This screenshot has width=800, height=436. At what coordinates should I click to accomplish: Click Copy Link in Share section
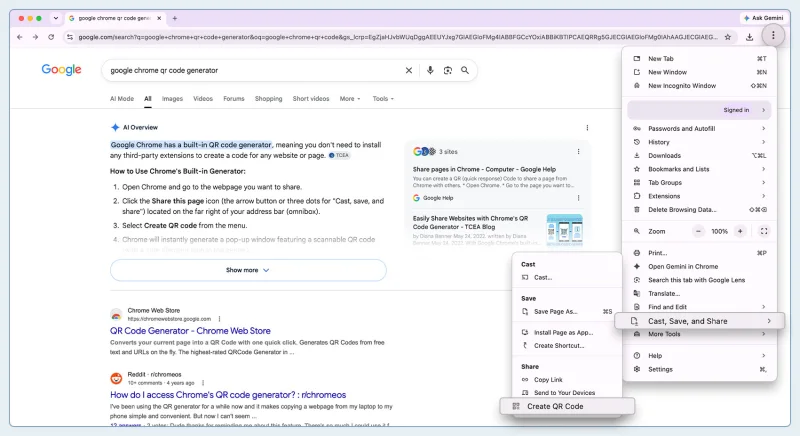pos(567,380)
